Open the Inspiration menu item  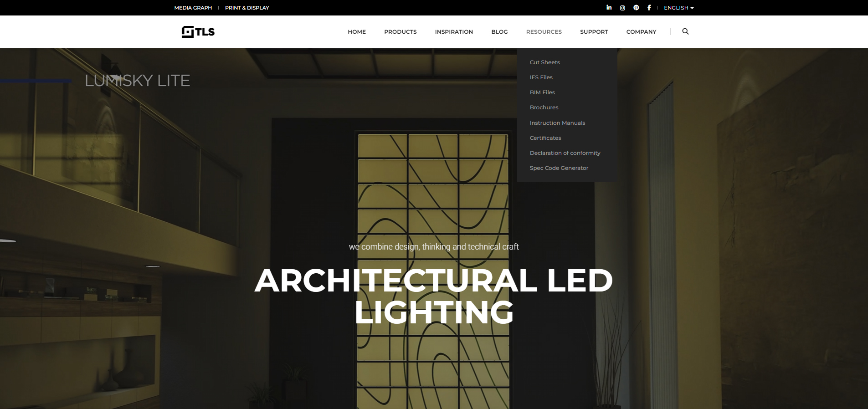[x=454, y=32]
